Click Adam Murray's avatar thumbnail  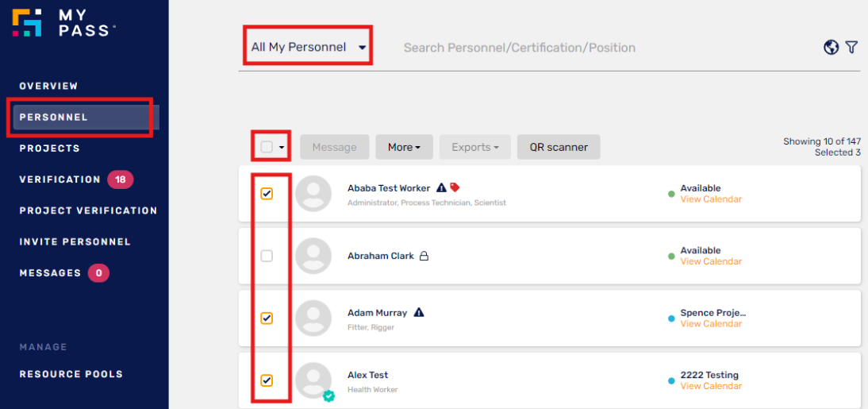pos(313,318)
